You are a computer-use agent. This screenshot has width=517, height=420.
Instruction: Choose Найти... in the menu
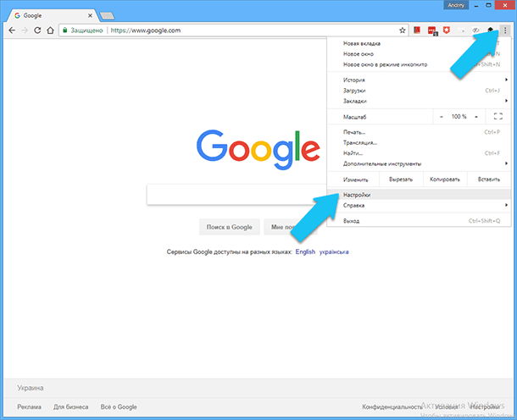pos(419,153)
